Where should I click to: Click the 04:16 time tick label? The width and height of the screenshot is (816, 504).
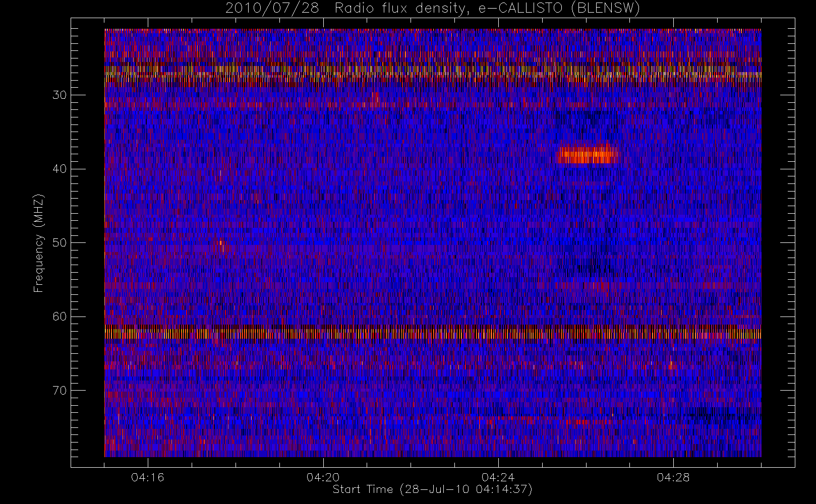pos(147,477)
